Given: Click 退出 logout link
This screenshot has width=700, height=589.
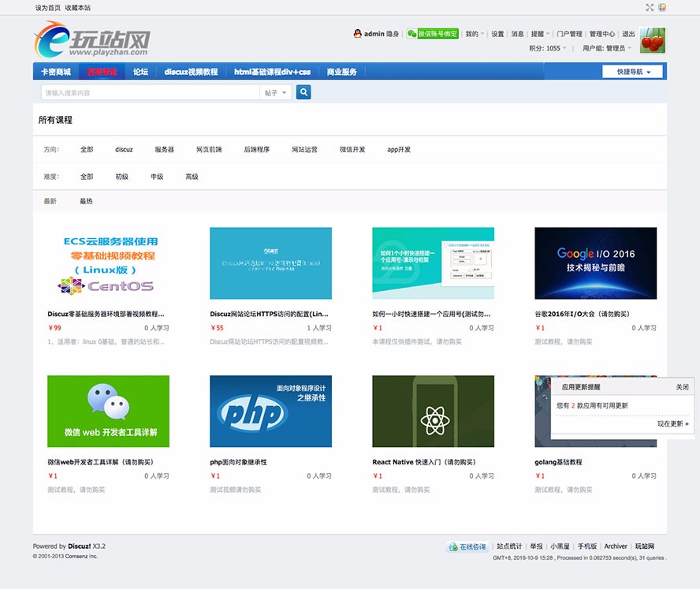Looking at the screenshot, I should coord(628,34).
